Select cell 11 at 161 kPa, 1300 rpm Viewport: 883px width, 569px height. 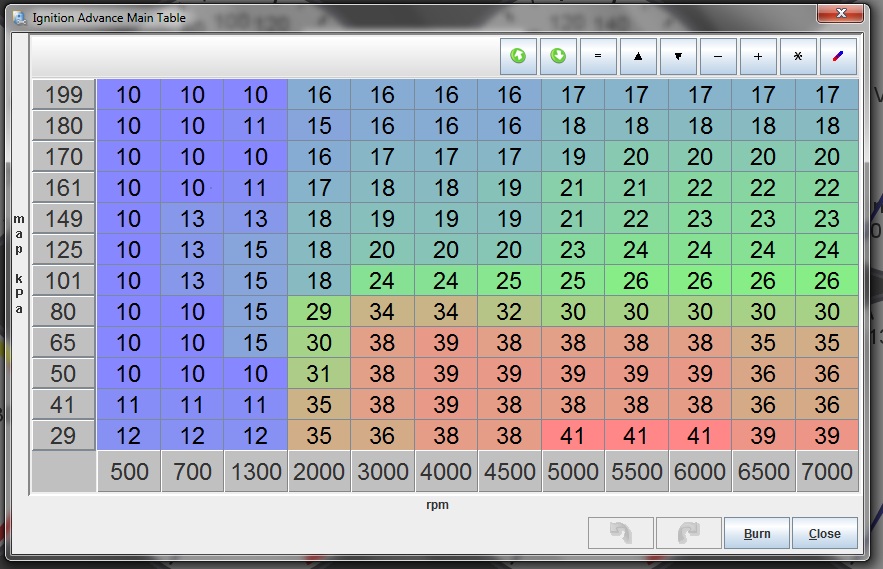pyautogui.click(x=256, y=188)
